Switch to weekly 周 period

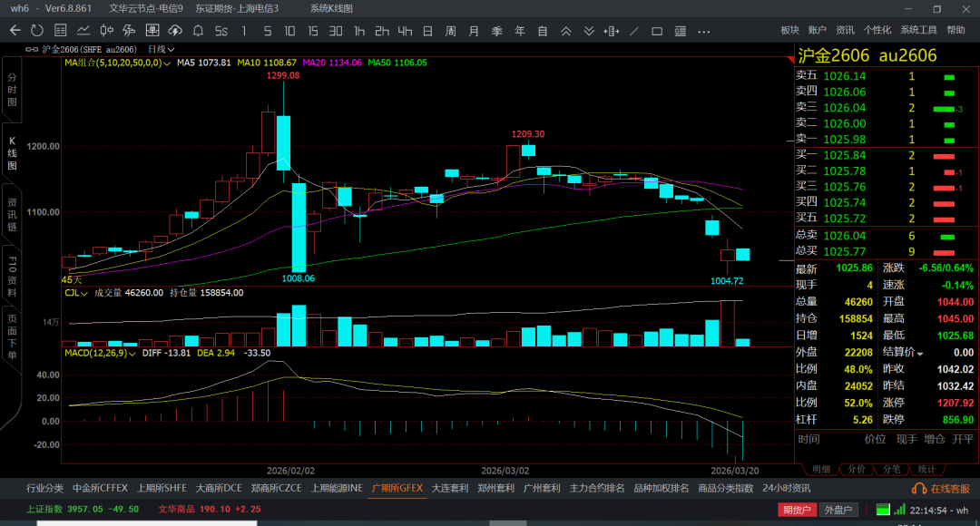(451, 31)
